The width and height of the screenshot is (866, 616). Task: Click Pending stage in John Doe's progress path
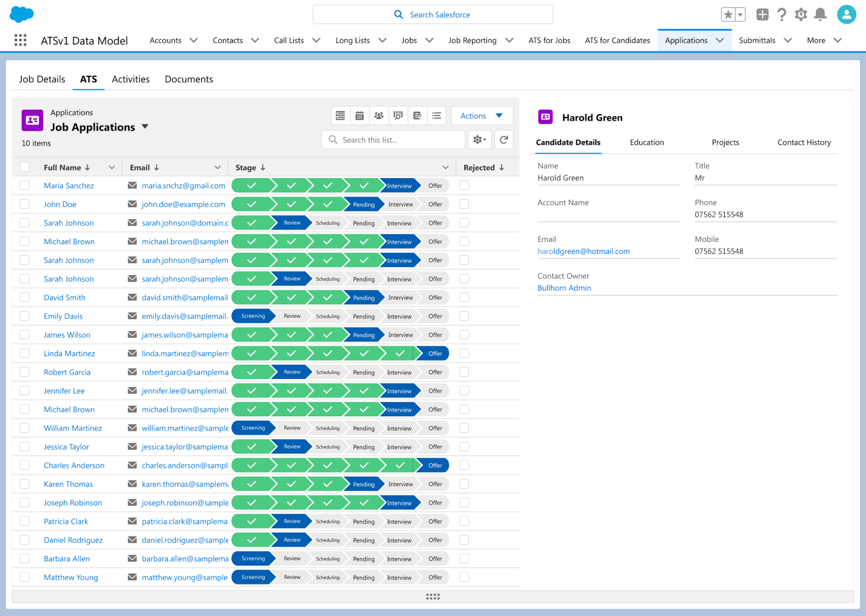[363, 205]
